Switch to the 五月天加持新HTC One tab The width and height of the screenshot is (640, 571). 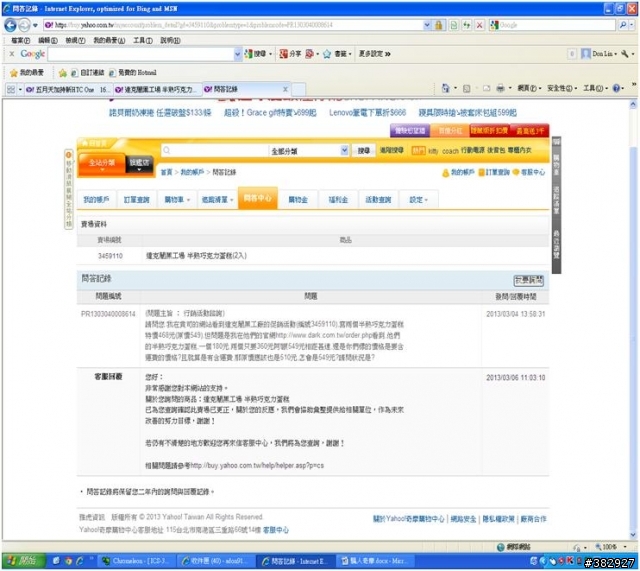click(68, 89)
